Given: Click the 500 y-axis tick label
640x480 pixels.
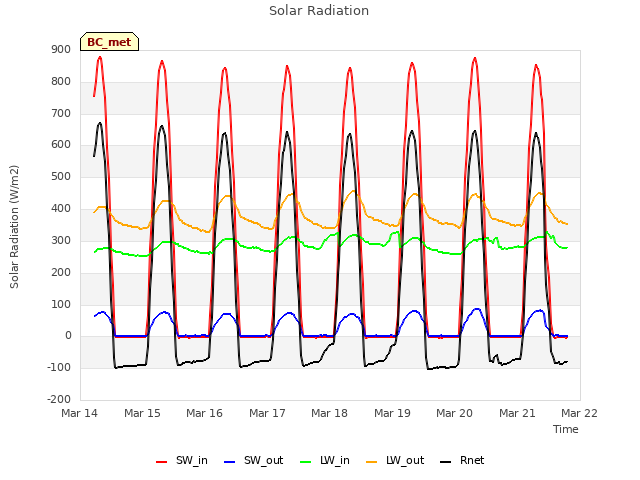Looking at the screenshot, I should [61, 177].
